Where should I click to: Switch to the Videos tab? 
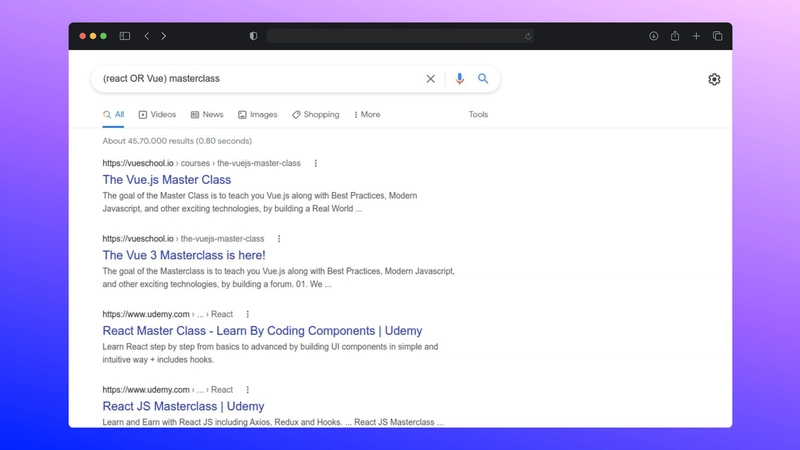(x=157, y=115)
